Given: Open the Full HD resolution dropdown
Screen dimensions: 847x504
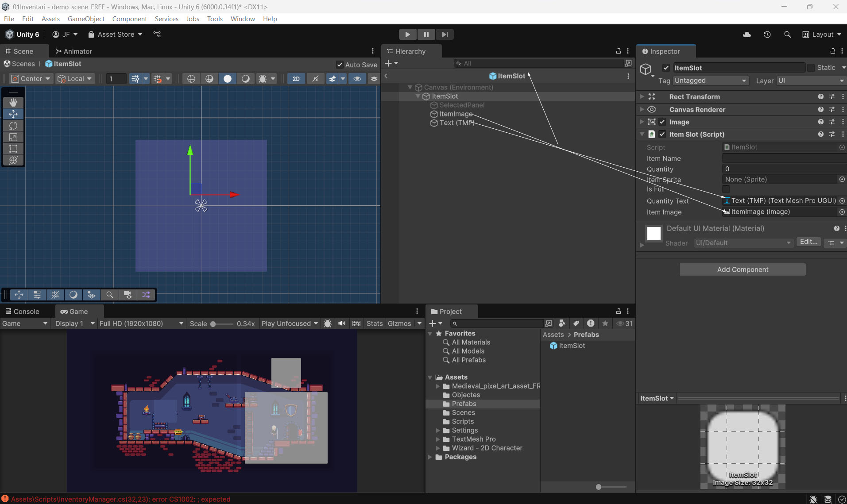Looking at the screenshot, I should click(141, 323).
